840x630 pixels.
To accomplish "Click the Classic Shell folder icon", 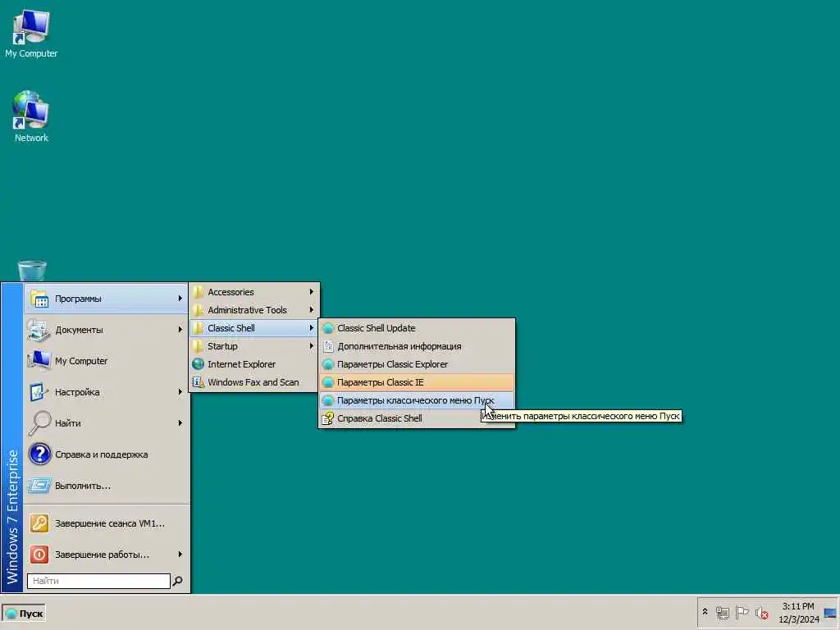I will (x=199, y=328).
